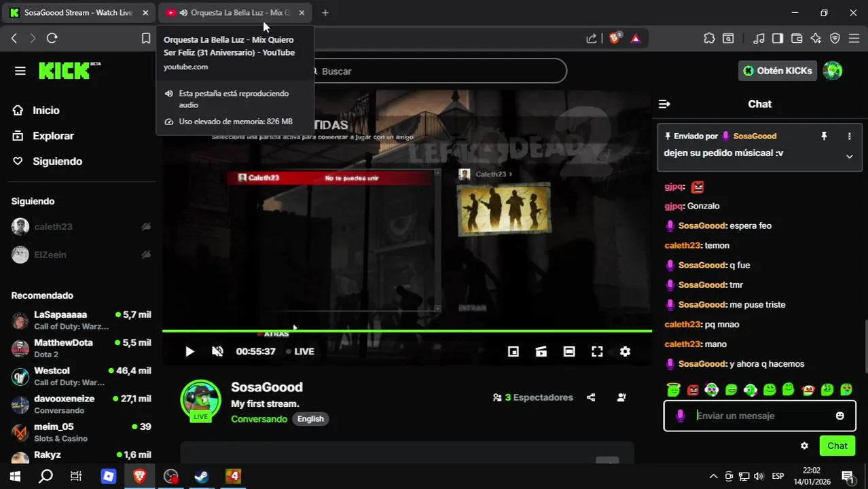Click the green stream progress bar
Image resolution: width=868 pixels, height=489 pixels.
point(407,331)
